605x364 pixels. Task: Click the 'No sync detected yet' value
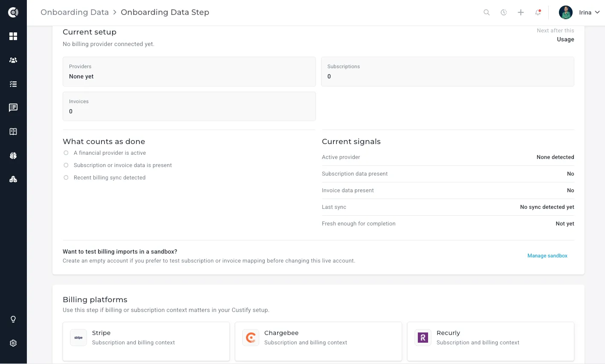(547, 207)
